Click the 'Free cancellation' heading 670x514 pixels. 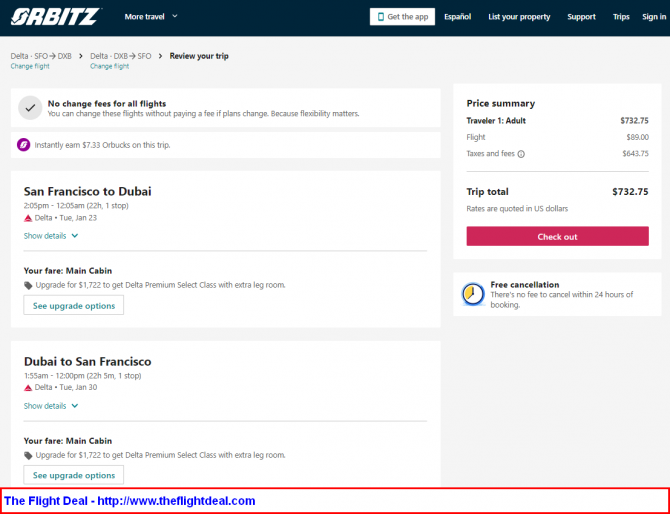(525, 285)
